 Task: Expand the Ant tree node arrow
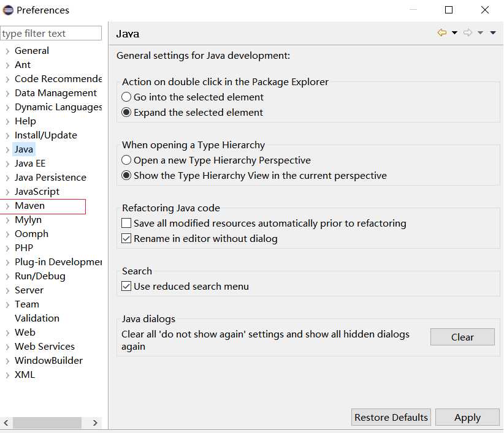click(x=7, y=65)
